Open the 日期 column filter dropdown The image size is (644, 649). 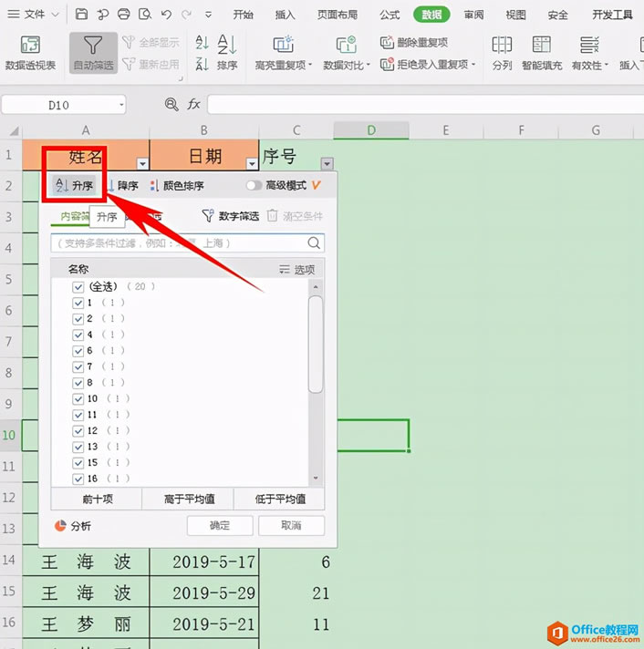click(x=252, y=164)
